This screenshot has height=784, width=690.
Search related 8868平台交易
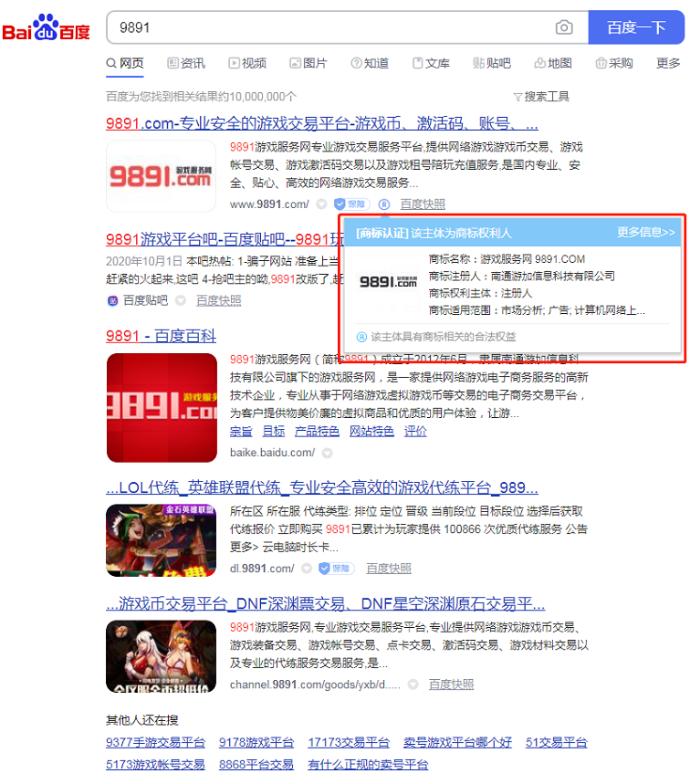pos(256,765)
